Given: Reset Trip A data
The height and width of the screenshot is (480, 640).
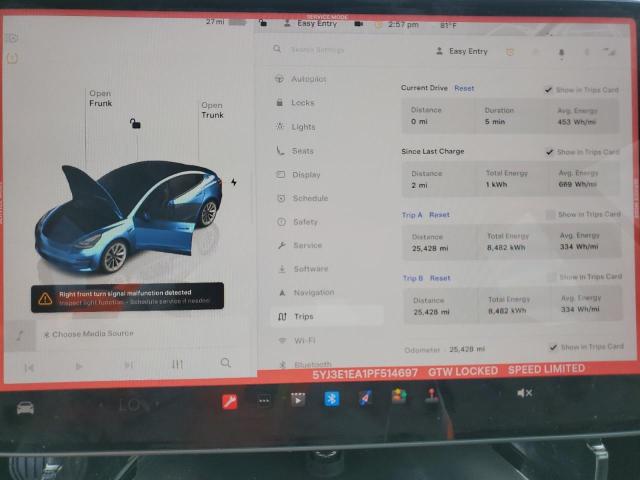Looking at the screenshot, I should (439, 215).
